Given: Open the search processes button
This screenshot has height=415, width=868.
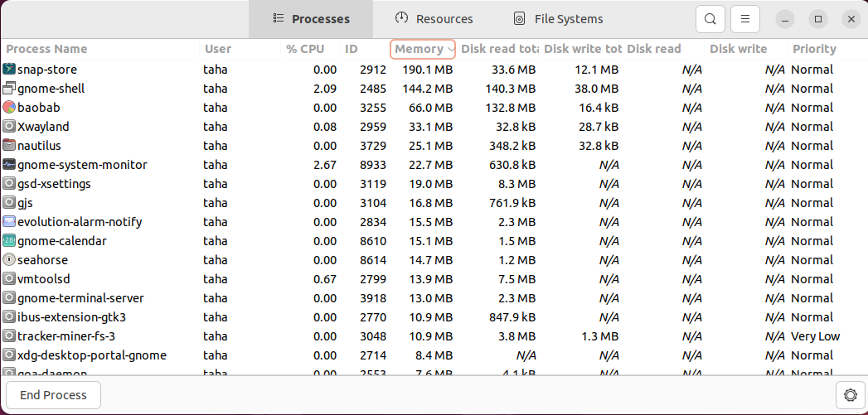Looking at the screenshot, I should tap(710, 19).
